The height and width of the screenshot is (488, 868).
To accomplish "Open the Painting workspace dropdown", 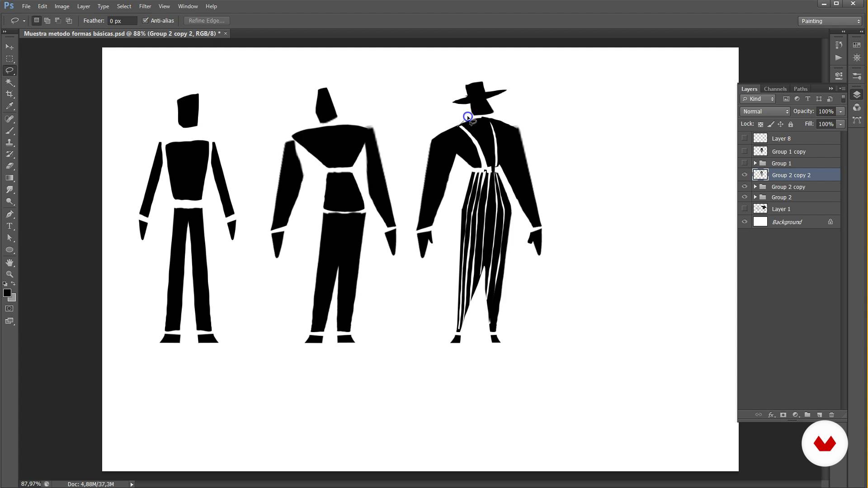I will point(830,21).
